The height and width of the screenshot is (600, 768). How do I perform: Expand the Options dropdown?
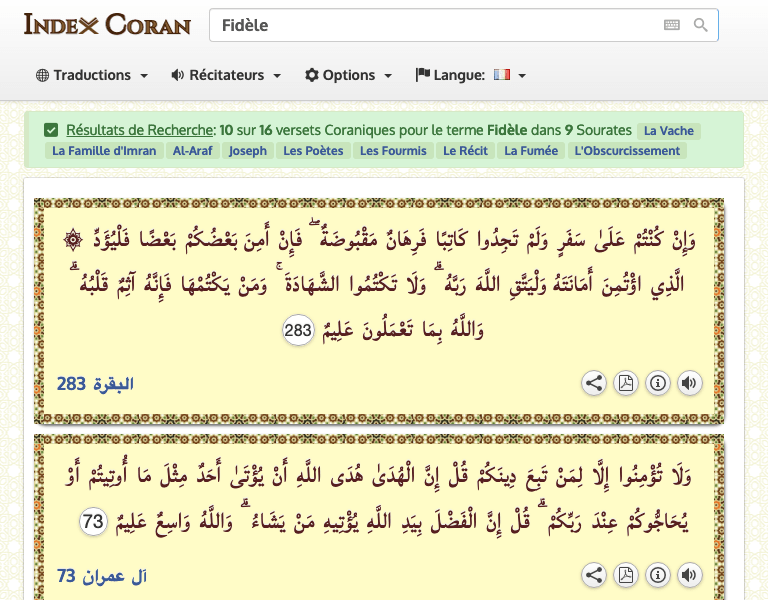[348, 75]
